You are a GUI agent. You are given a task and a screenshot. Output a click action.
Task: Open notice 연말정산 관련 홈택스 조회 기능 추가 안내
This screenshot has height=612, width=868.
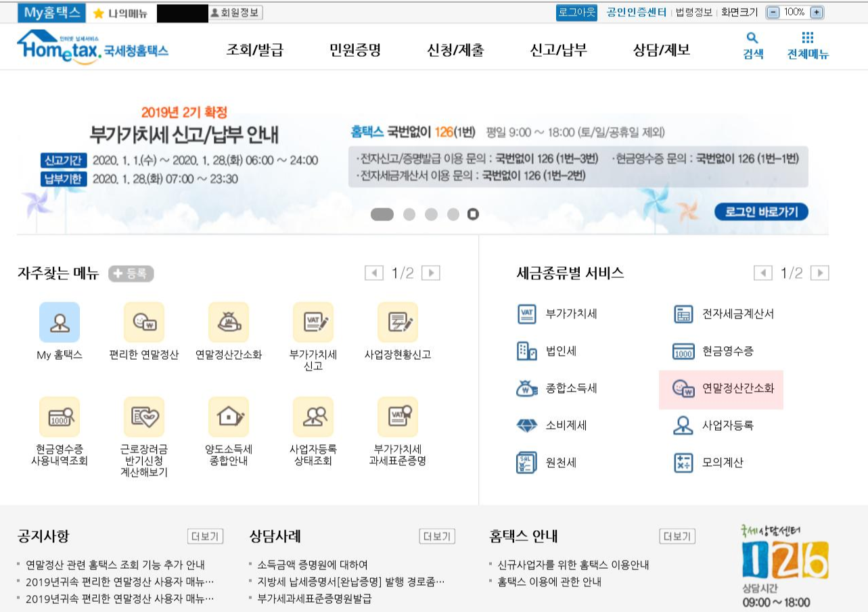115,565
